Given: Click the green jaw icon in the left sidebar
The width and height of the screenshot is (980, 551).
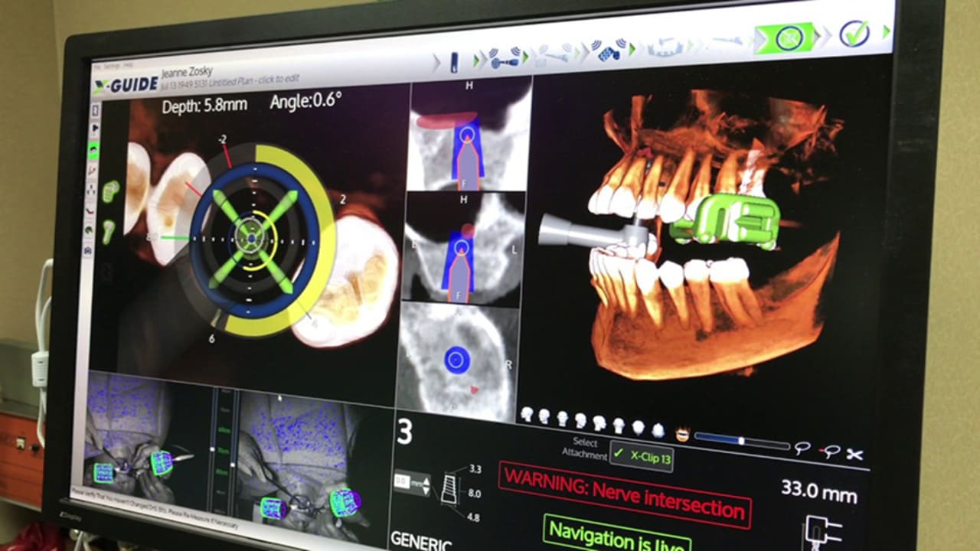Looking at the screenshot, I should click(x=93, y=152).
